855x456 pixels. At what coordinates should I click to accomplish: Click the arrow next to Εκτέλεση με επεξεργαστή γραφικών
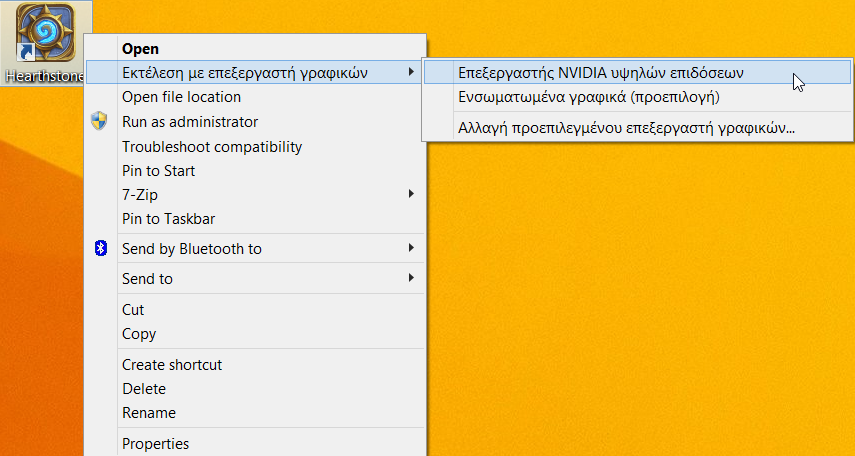click(411, 72)
